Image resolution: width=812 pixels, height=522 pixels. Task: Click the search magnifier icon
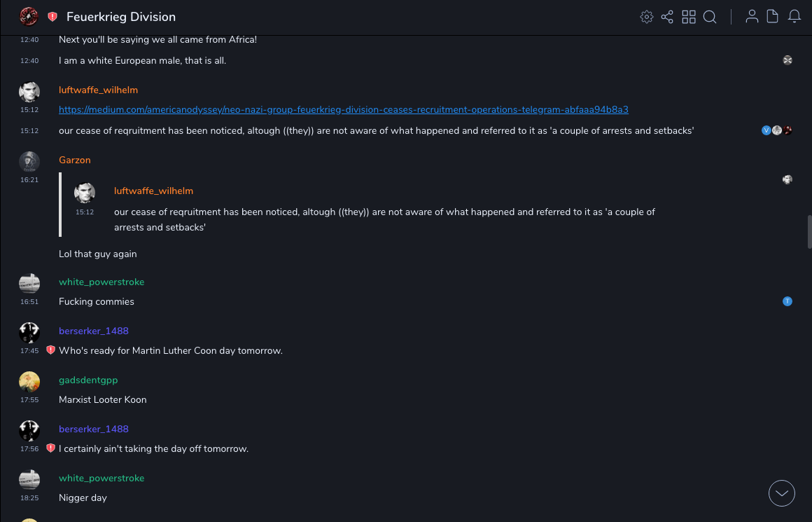coord(710,17)
